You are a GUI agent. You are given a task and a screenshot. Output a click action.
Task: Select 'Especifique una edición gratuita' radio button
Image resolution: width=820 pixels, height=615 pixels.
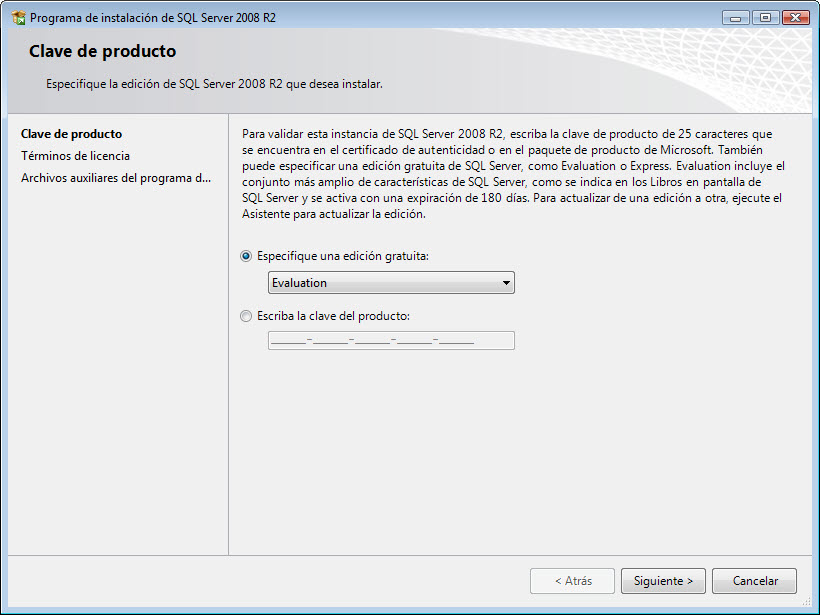246,256
